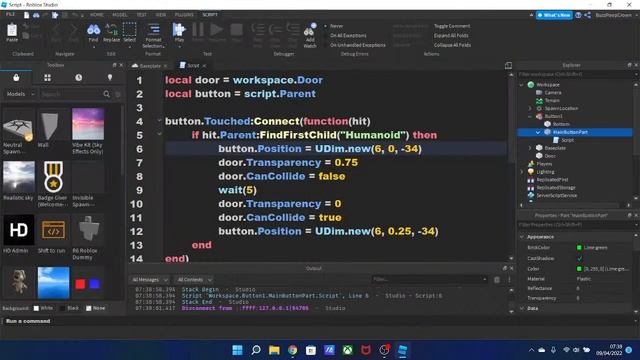Click the clear output trash icon

coord(497,280)
